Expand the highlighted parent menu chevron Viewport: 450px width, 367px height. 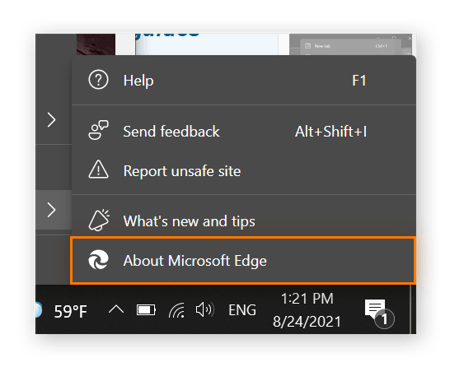pos(52,210)
